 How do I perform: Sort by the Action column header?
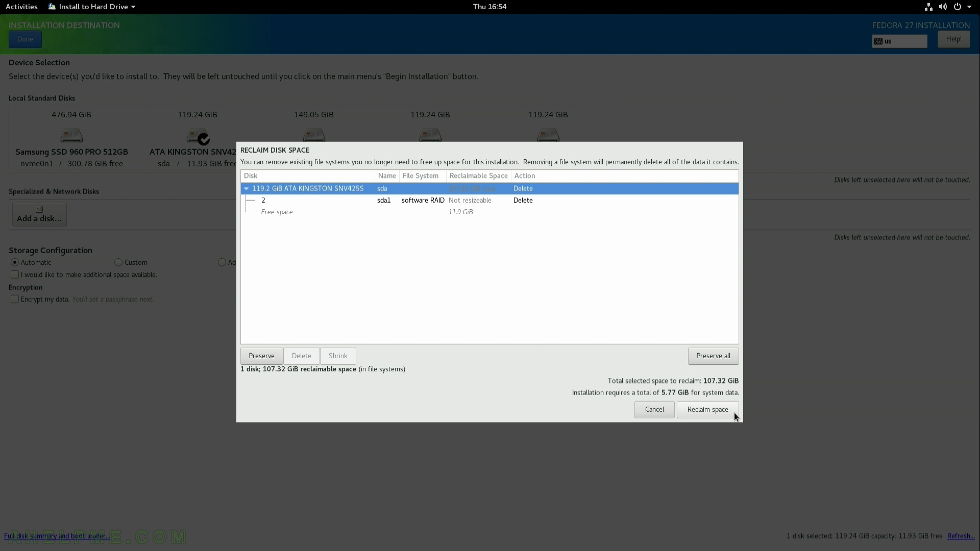[625, 176]
